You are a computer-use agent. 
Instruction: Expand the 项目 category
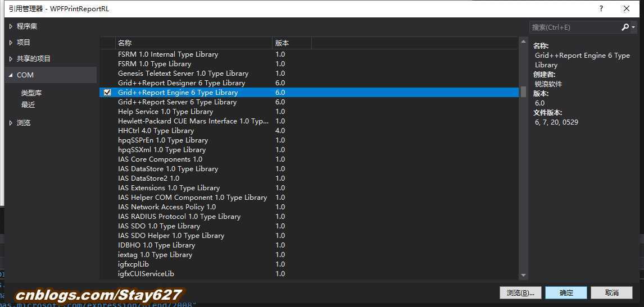click(11, 43)
